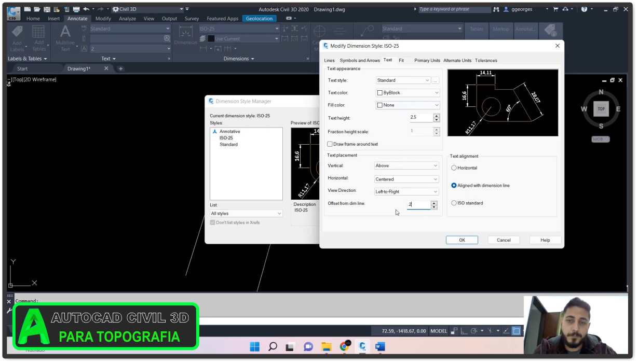This screenshot has width=638, height=364.
Task: Select Horizontal text alignment radio button
Action: [454, 168]
